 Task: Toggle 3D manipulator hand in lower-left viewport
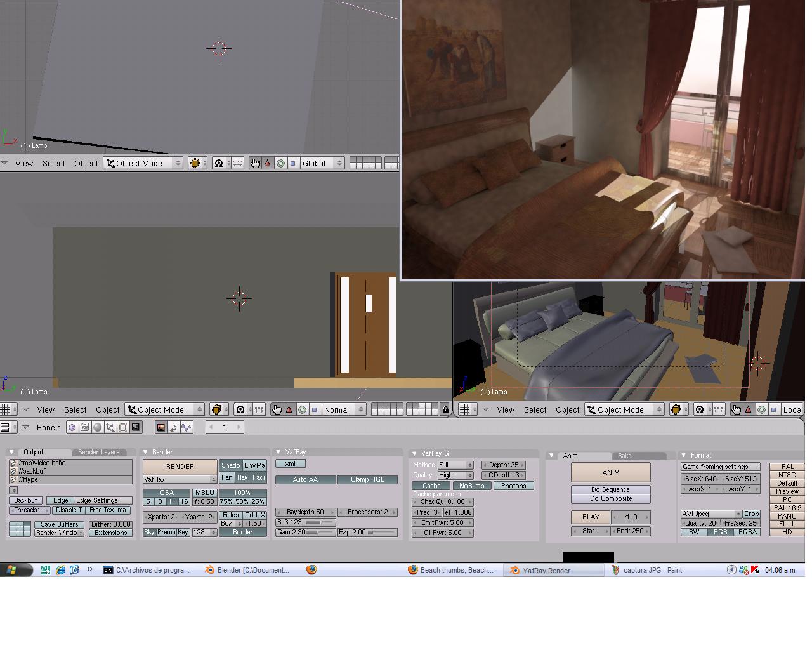click(277, 409)
